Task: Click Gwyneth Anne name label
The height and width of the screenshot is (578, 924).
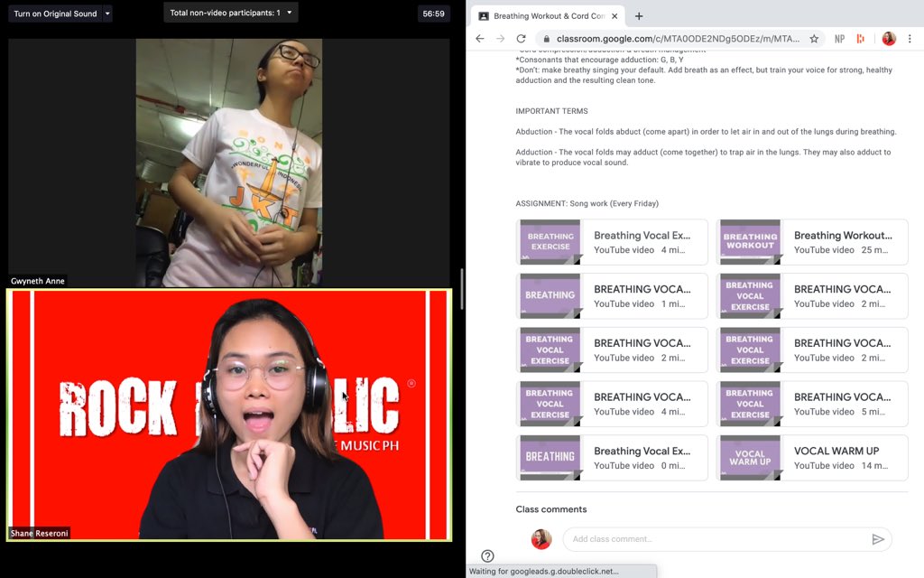Action: 38,281
